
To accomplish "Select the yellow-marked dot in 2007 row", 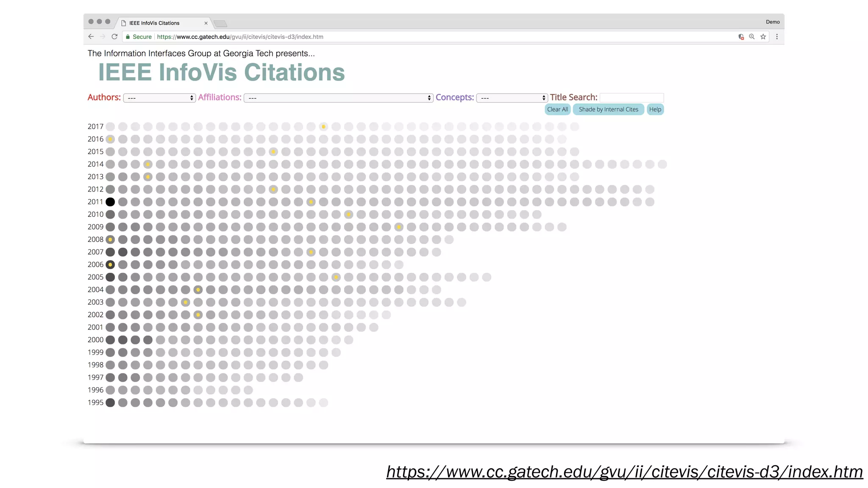I will click(x=311, y=252).
